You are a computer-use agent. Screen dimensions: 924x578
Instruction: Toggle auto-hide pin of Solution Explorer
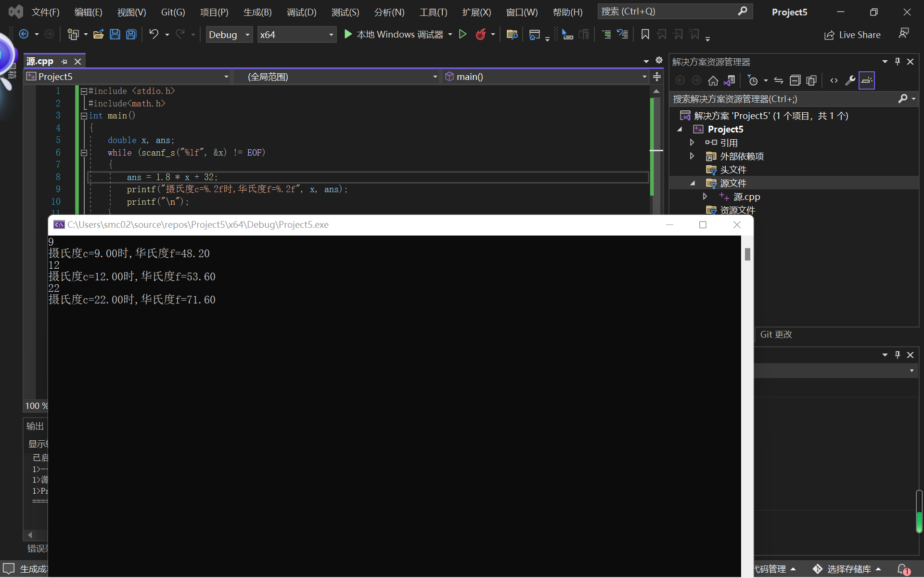pyautogui.click(x=897, y=62)
